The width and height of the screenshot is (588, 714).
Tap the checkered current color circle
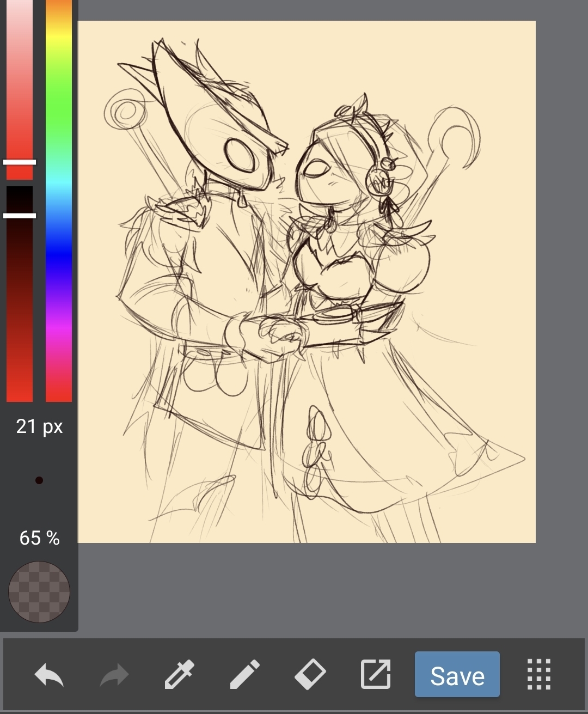pyautogui.click(x=39, y=592)
